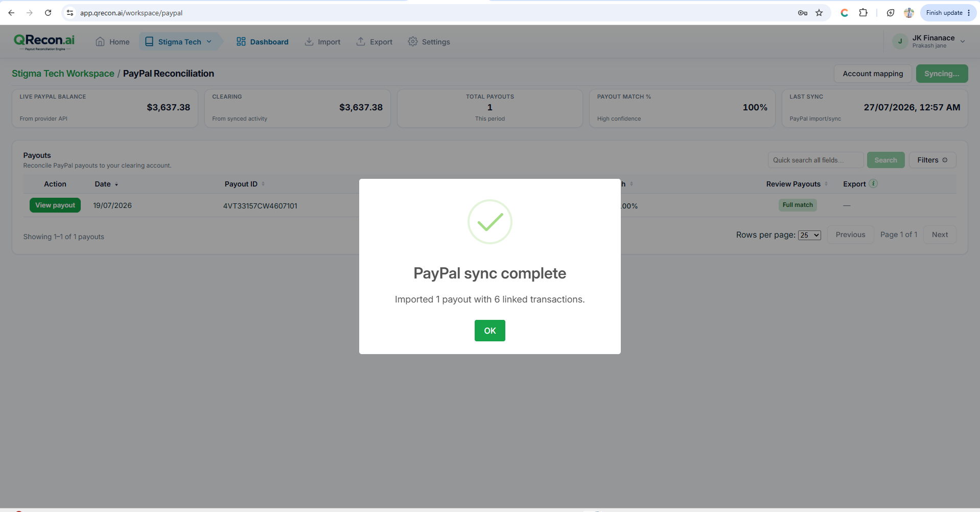This screenshot has width=980, height=512.
Task: Open the Filters button
Action: tap(932, 160)
